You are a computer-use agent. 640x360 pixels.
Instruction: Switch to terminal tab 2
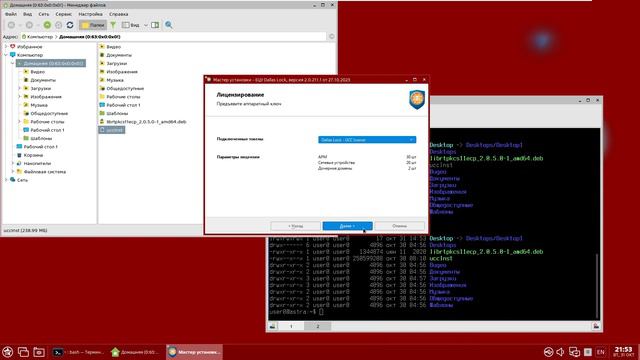pos(318,326)
